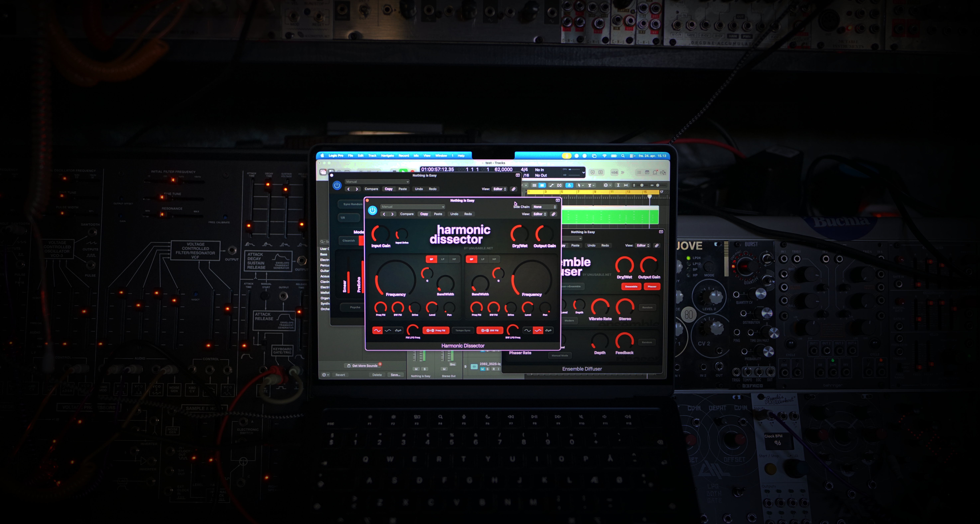Open Track menu in Logic Pro
This screenshot has width=980, height=524.
[x=372, y=155]
